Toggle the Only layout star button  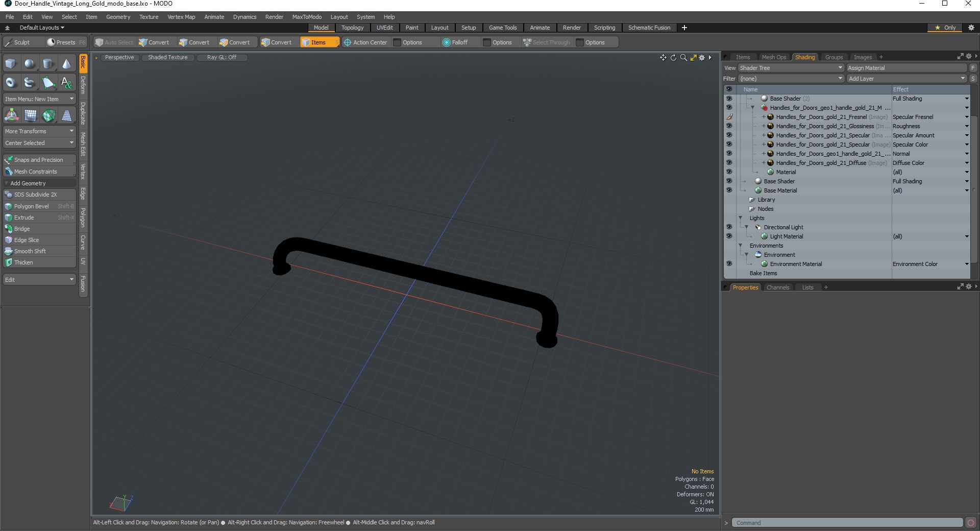[945, 28]
